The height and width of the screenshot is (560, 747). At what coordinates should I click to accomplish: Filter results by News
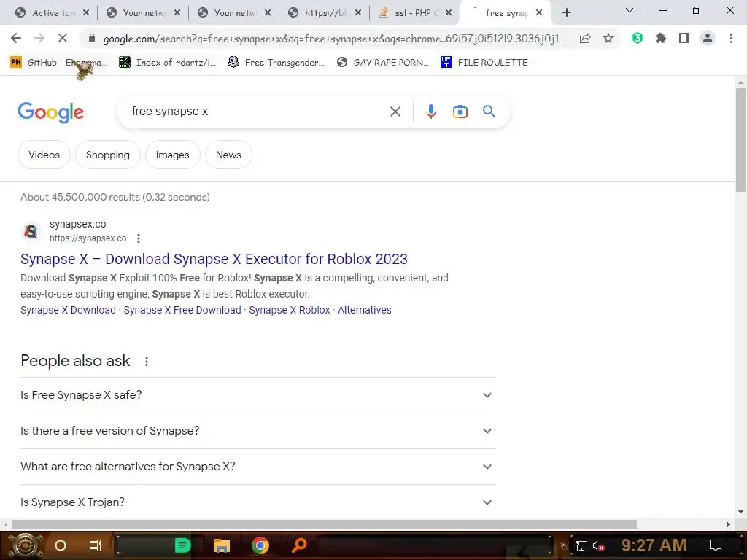228,155
